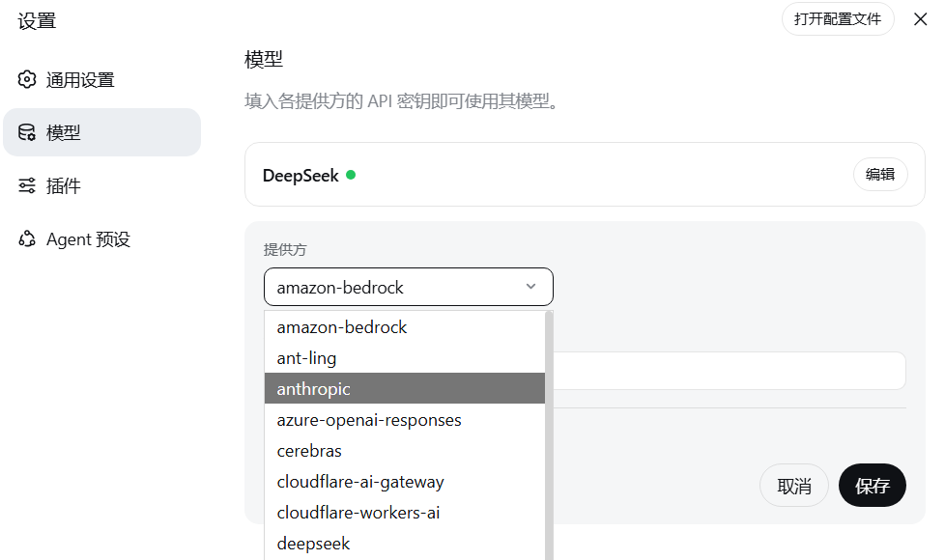
Task: Click the green status dot next to DeepSeek
Action: click(351, 175)
